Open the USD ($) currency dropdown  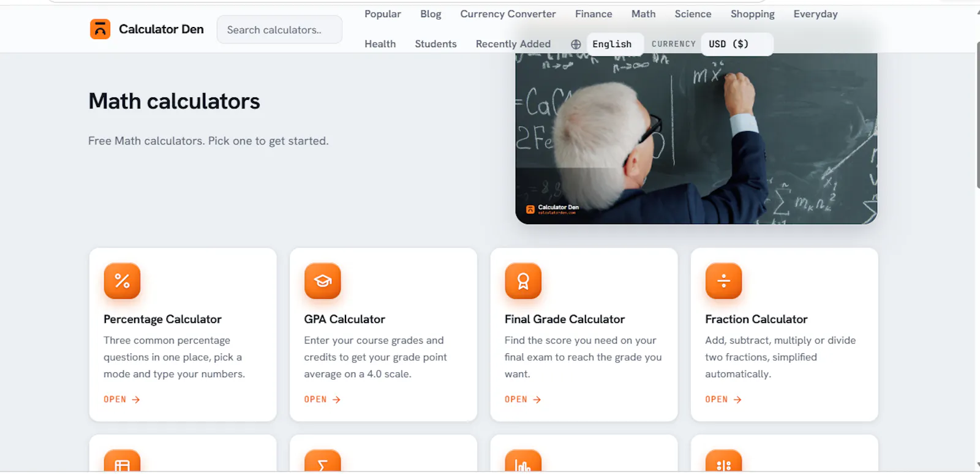pos(737,44)
